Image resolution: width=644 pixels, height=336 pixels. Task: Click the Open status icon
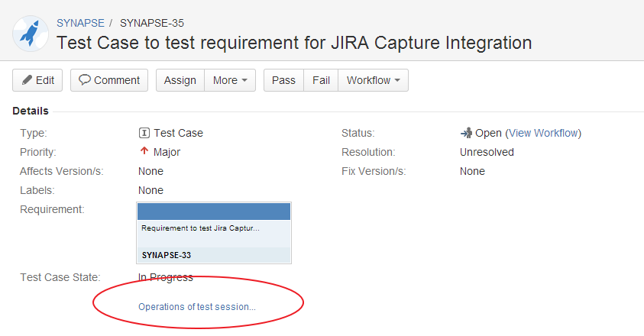[x=466, y=133]
